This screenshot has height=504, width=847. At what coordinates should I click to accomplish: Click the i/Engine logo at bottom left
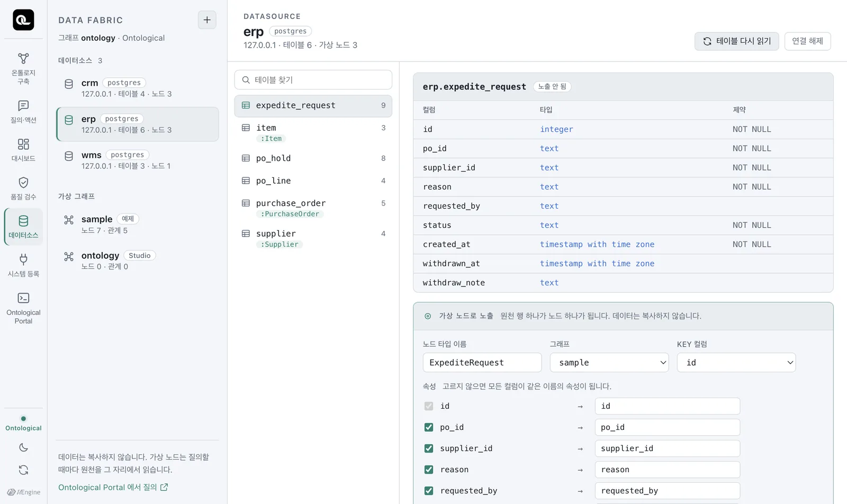[23, 492]
